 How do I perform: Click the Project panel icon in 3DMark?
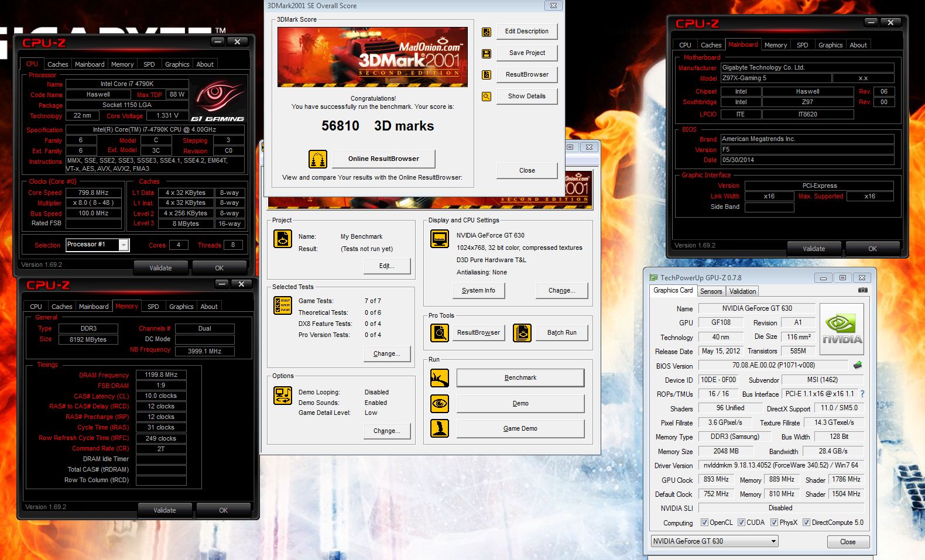283,239
